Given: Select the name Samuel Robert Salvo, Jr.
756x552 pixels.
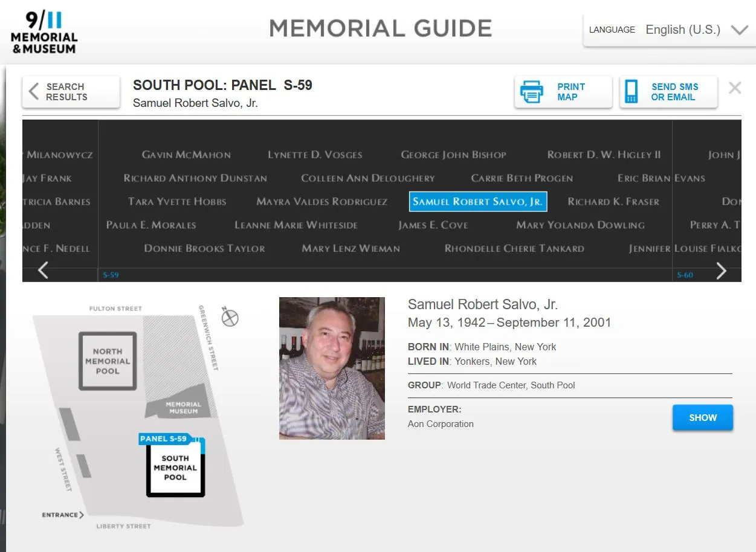Looking at the screenshot, I should [477, 201].
